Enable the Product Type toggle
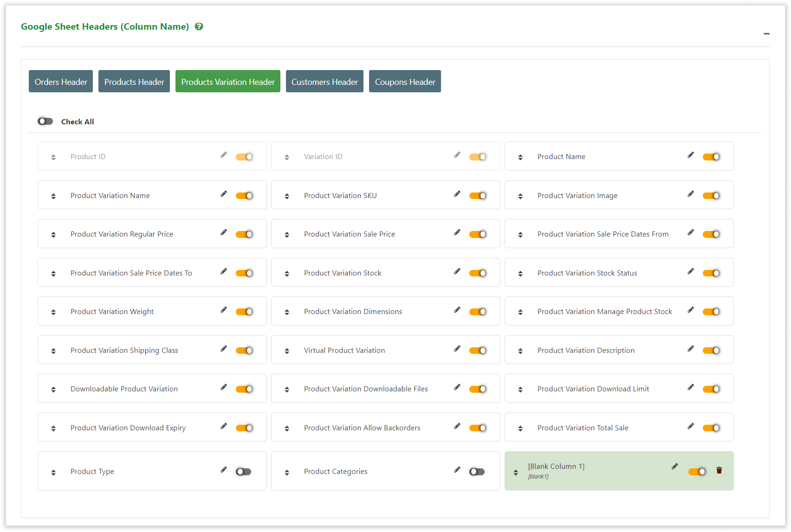The image size is (791, 532). 243,471
